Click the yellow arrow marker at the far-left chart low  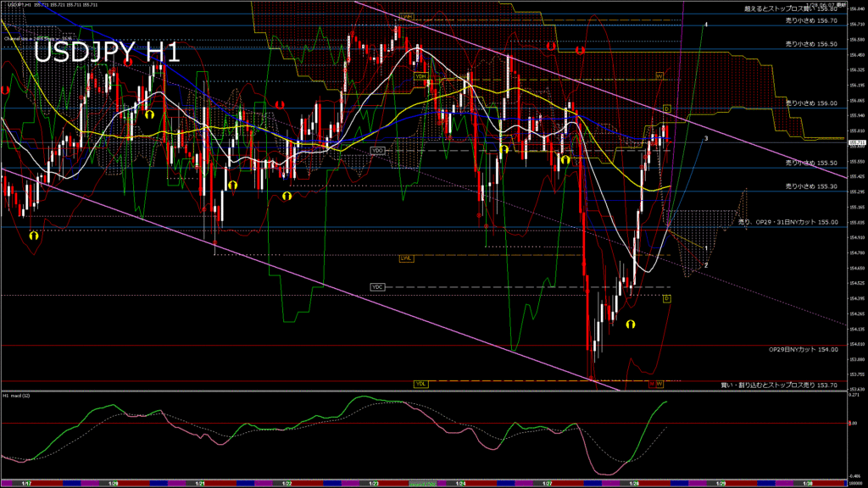[34, 237]
